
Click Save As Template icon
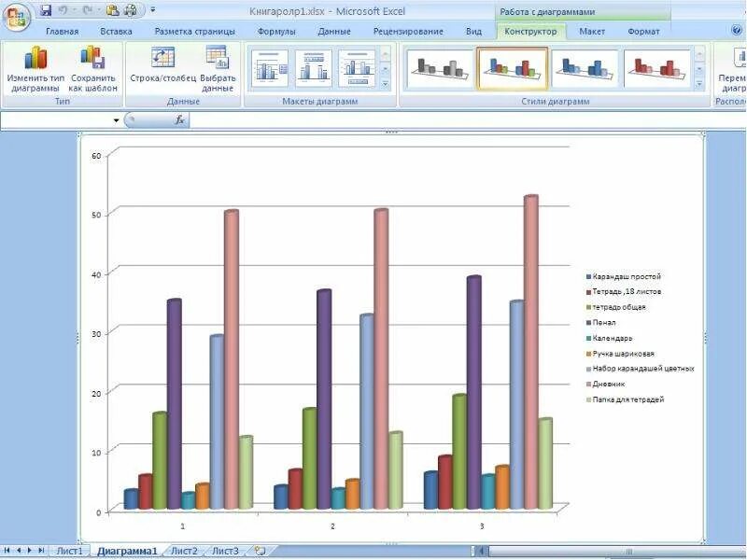92,58
